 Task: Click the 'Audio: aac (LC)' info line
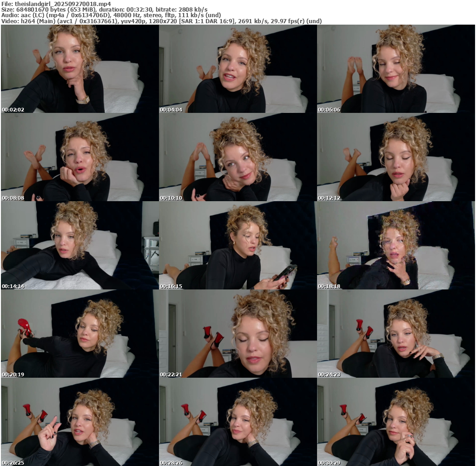111,15
